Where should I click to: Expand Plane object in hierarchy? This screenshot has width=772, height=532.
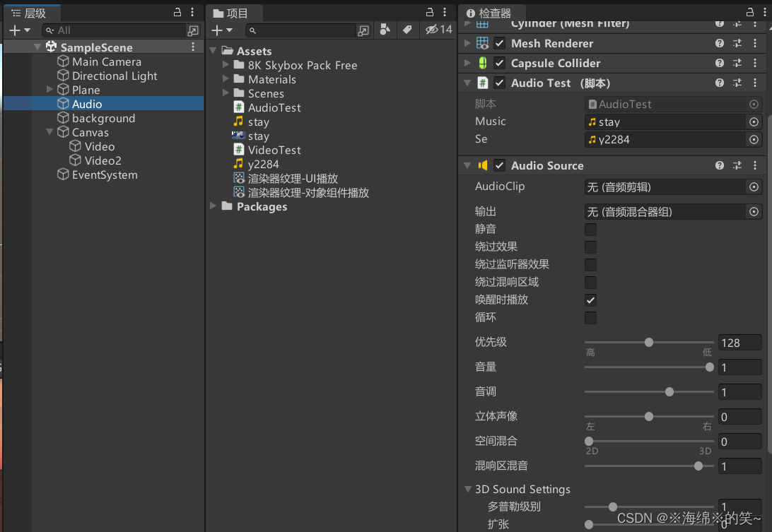click(x=49, y=89)
